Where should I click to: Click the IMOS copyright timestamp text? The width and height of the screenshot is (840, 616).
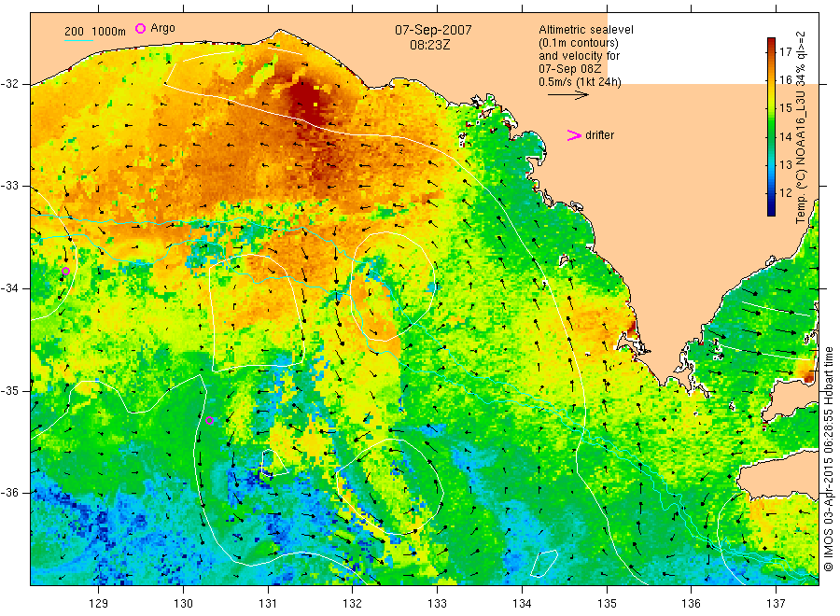tap(828, 458)
